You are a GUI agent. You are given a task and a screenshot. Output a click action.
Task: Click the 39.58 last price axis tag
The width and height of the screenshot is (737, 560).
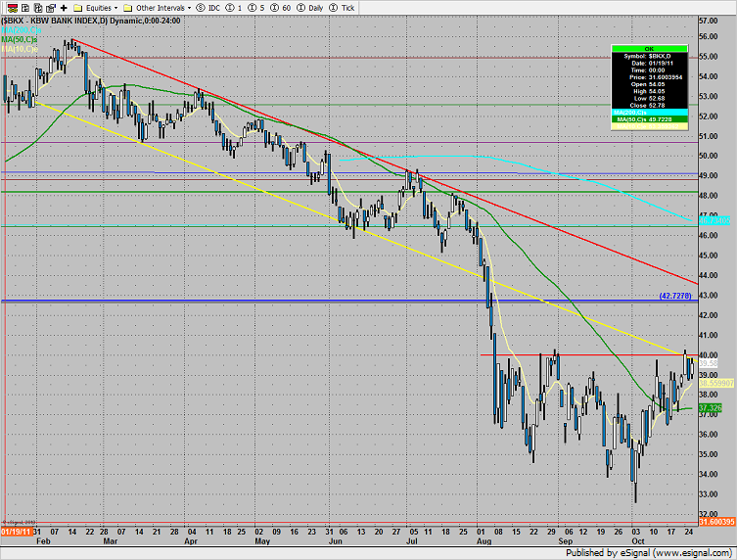[709, 363]
